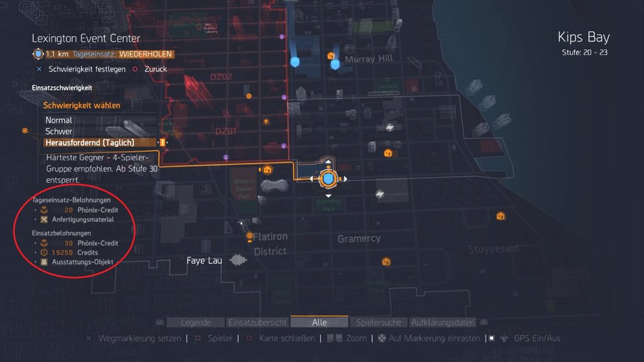Screen dimensions: 644x362
Task: Click the WIEDERHOLEN label
Action: click(145, 54)
